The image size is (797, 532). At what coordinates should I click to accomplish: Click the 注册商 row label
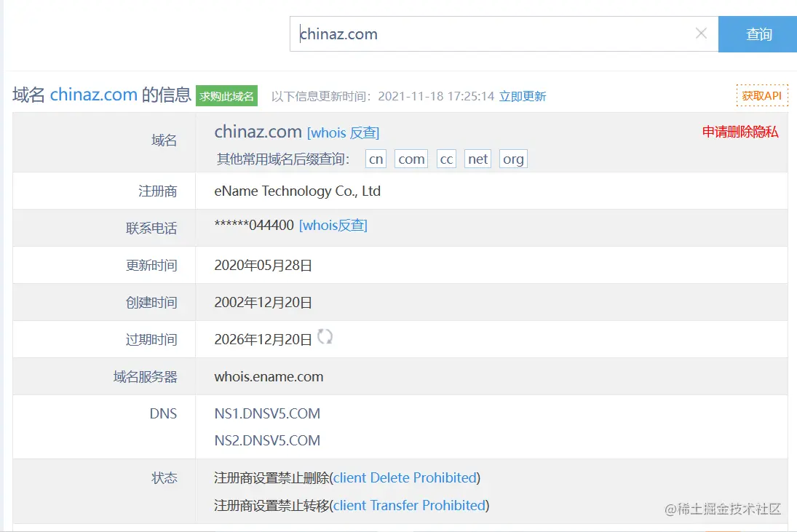coord(157,191)
